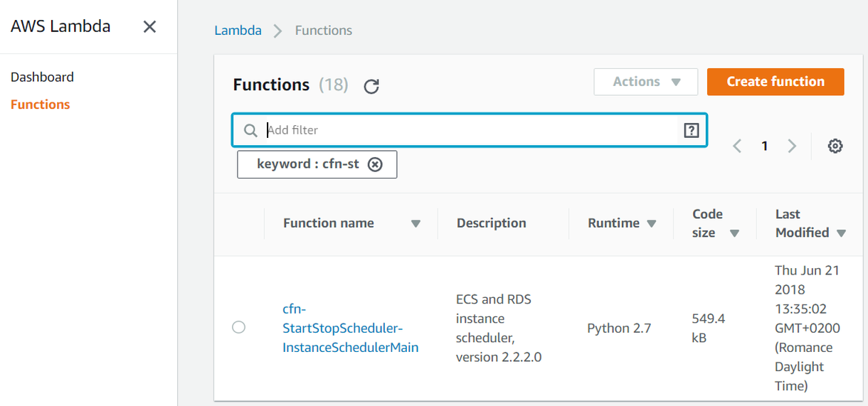Sort by Code size arrow
Screen dimensions: 868x406
(735, 233)
